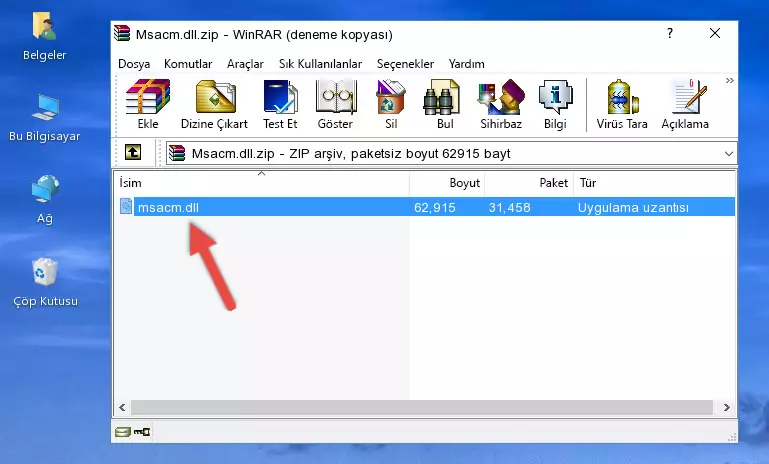The height and width of the screenshot is (464, 769).
Task: Click the horizontal scrollbar track
Action: tap(422, 407)
